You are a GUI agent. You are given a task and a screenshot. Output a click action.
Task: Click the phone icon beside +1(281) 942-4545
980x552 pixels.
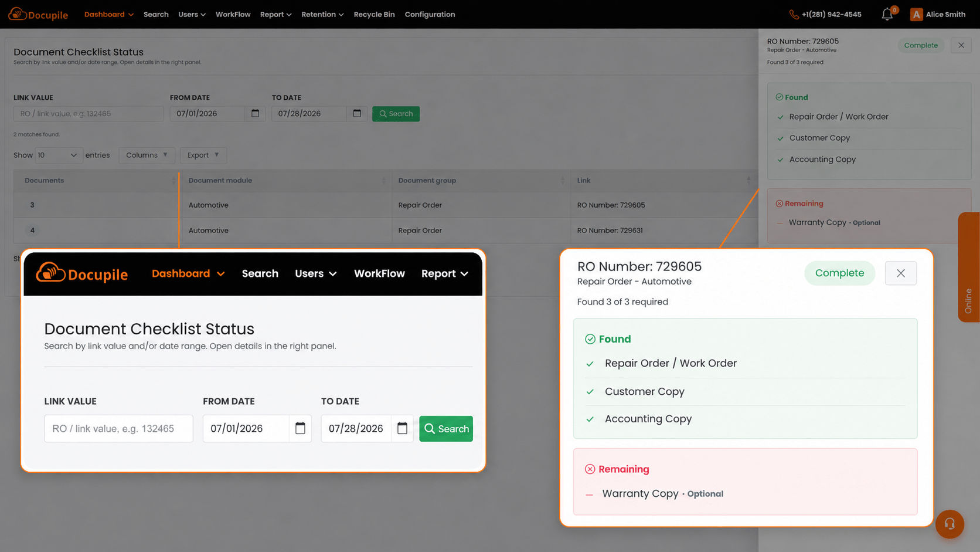[794, 14]
